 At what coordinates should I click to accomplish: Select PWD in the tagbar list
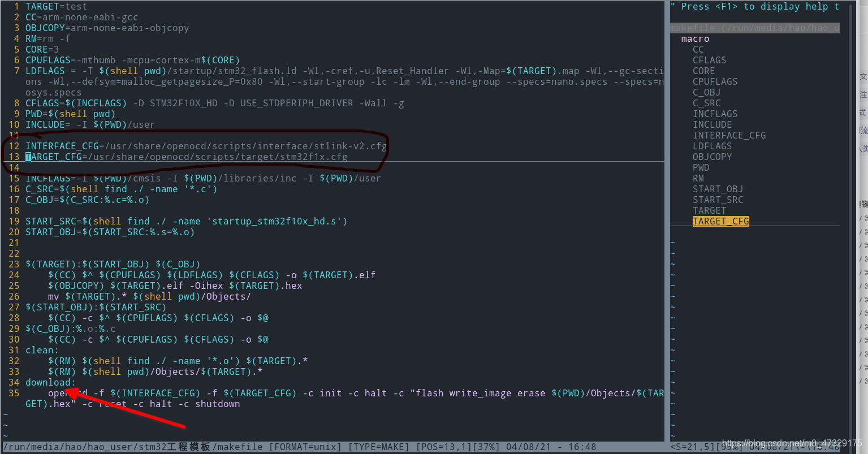click(701, 167)
